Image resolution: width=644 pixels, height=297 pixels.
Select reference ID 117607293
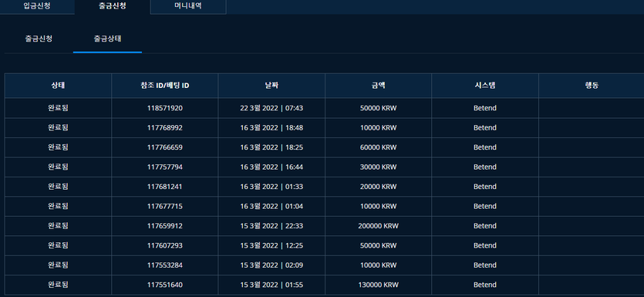pyautogui.click(x=165, y=245)
